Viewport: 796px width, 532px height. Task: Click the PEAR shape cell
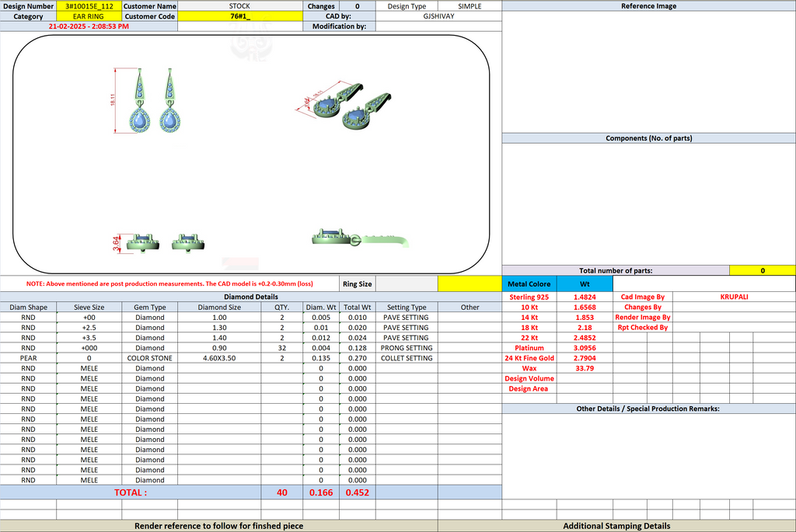pyautogui.click(x=29, y=358)
